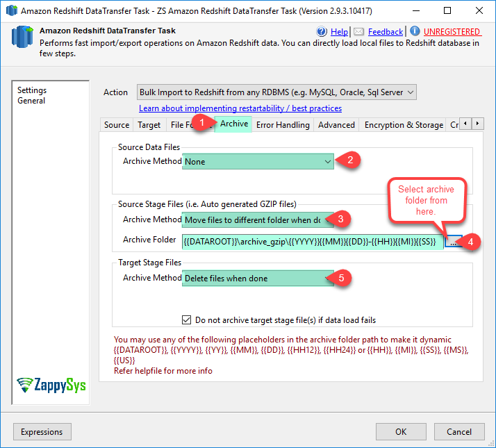The image size is (496, 448).
Task: Switch to the Target tab
Action: point(149,124)
